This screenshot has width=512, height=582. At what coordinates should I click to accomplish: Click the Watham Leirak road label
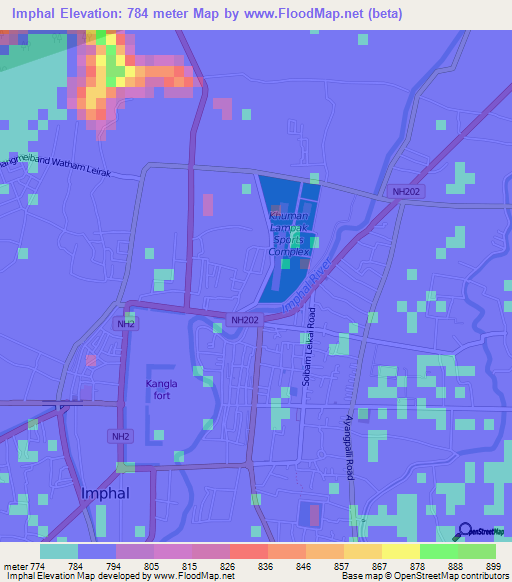tap(56, 166)
